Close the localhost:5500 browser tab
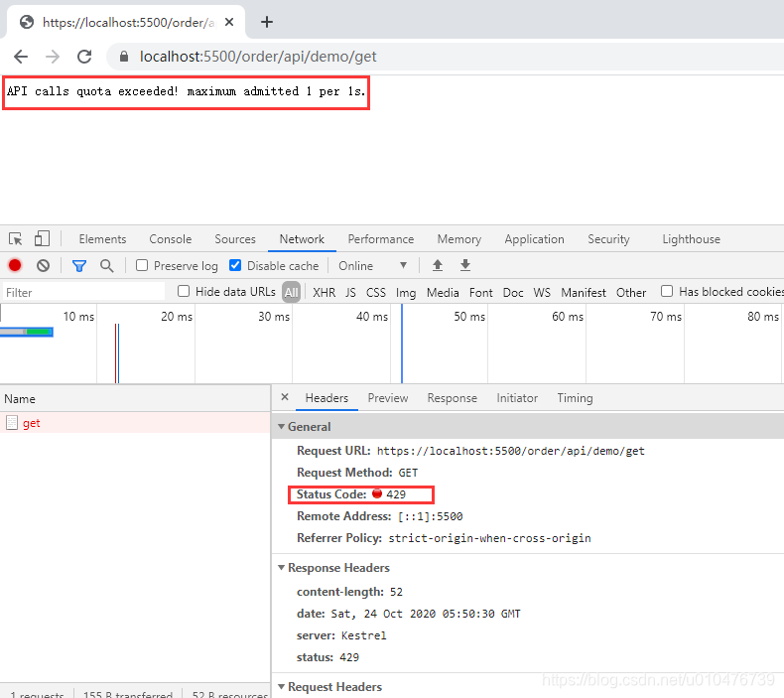 (x=229, y=22)
